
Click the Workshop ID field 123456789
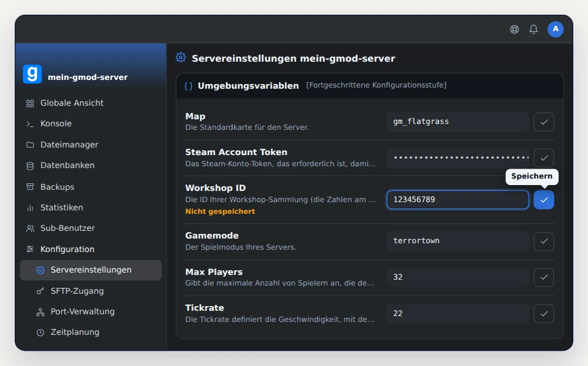(457, 200)
